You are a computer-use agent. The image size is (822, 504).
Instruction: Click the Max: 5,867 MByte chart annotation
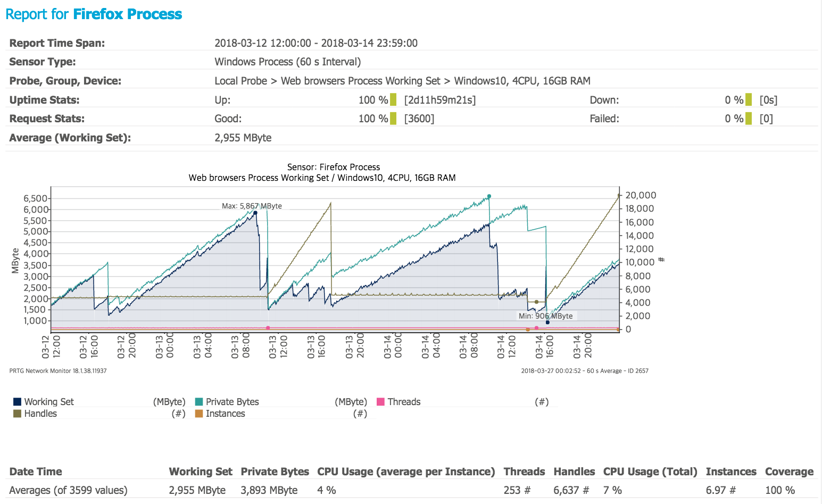(252, 206)
